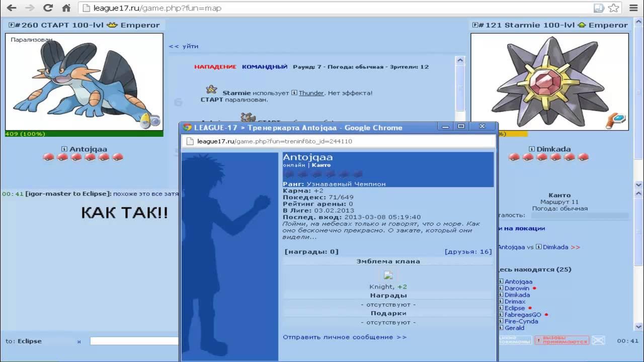Viewport: 644px width, 362px height.
Task: Open Thunder move info icon
Action: pos(294,93)
